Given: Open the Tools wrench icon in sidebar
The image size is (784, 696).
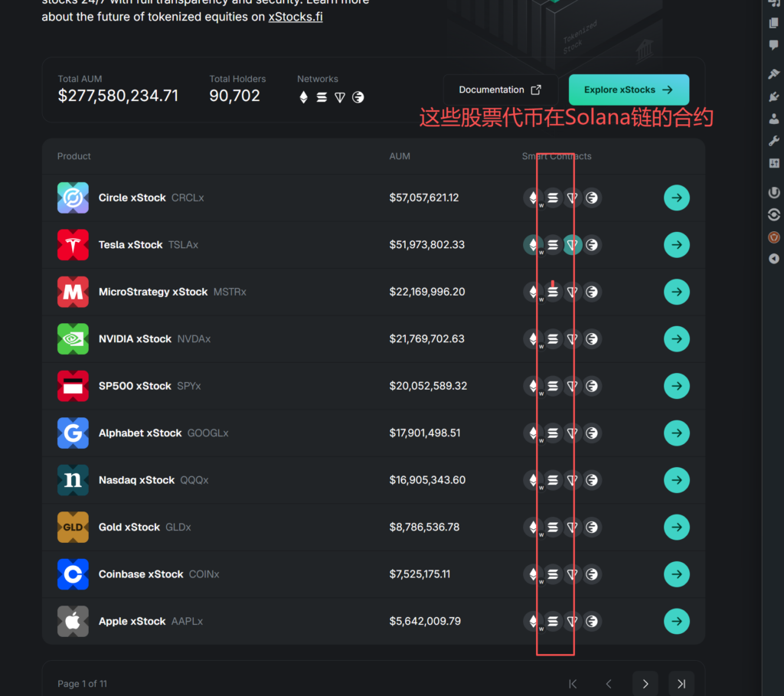Looking at the screenshot, I should pos(773,141).
